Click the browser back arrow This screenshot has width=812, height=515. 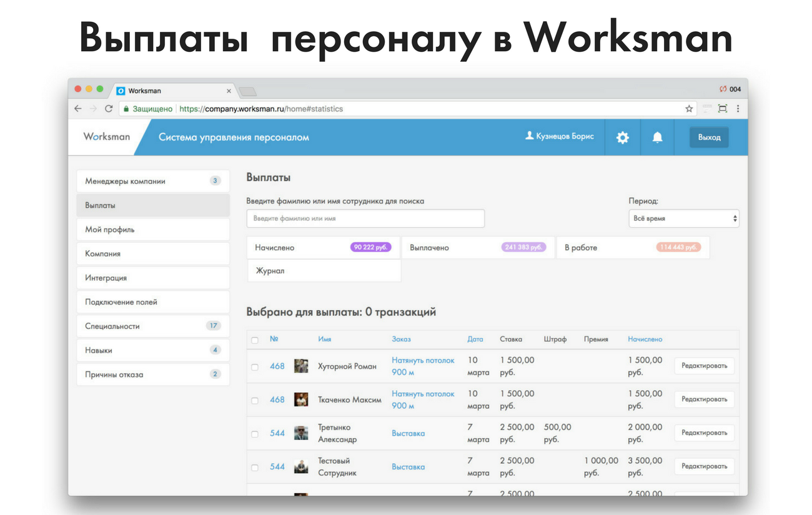(78, 109)
